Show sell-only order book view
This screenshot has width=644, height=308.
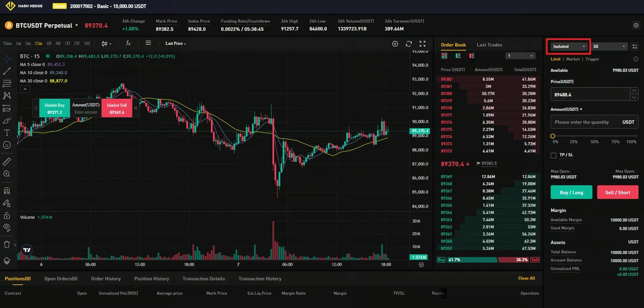pyautogui.click(x=472, y=55)
